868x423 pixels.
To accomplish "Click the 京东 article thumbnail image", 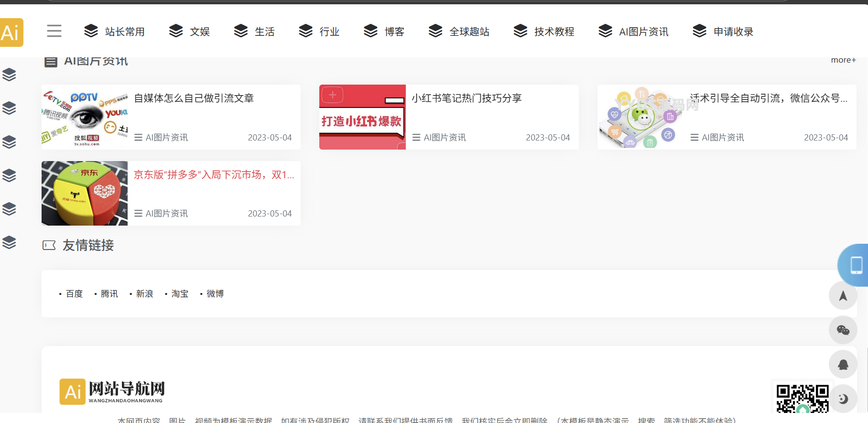I will point(85,193).
